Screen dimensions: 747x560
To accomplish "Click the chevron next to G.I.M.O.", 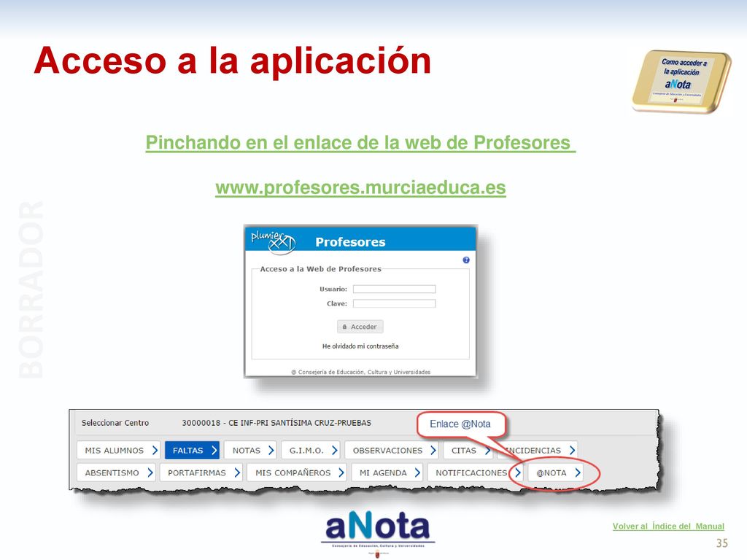I will click(334, 450).
